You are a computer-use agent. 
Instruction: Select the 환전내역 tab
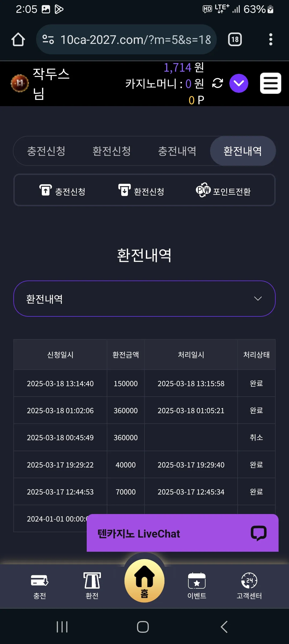[x=243, y=151]
